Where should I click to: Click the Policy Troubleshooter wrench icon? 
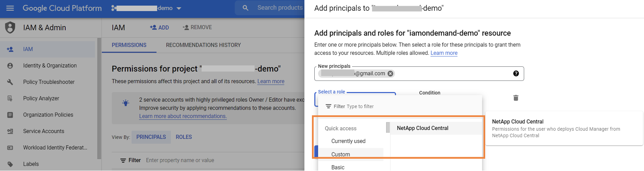(10, 82)
